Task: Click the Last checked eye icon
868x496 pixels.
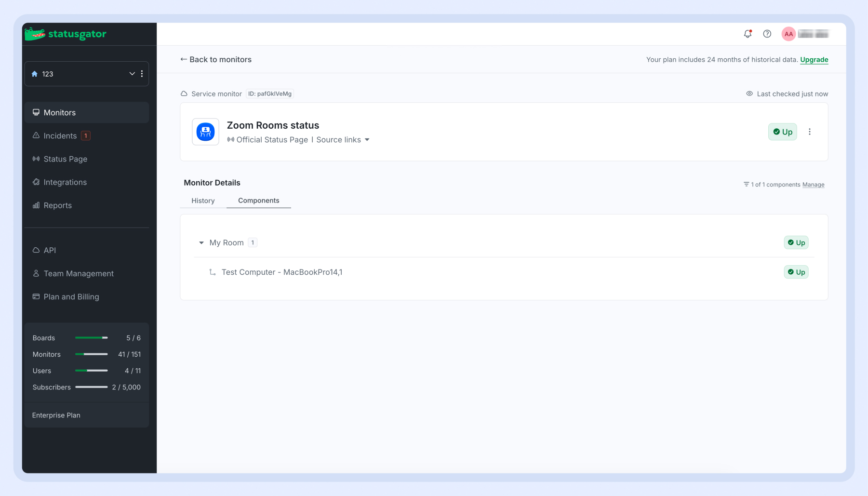Action: (x=749, y=94)
